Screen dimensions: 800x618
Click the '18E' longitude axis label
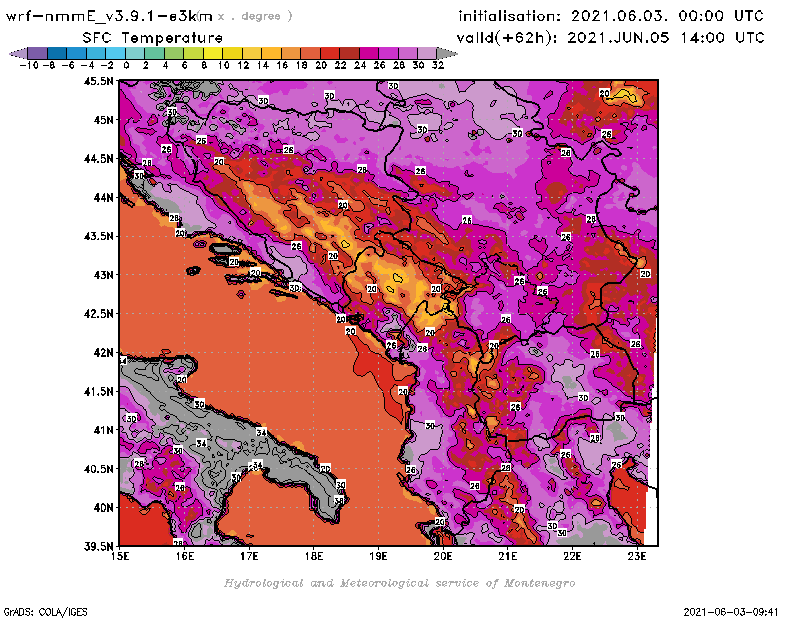tap(314, 556)
